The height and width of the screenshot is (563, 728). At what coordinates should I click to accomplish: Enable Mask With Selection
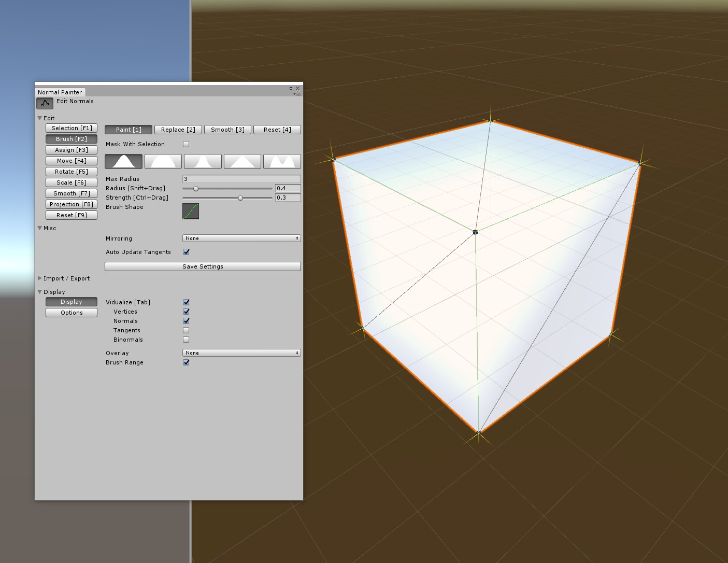[186, 144]
